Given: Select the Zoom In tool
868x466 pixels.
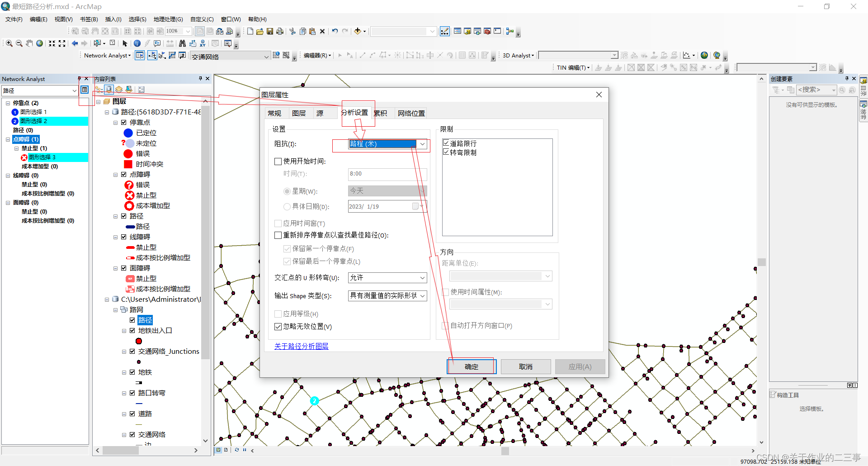Looking at the screenshot, I should click(x=8, y=43).
